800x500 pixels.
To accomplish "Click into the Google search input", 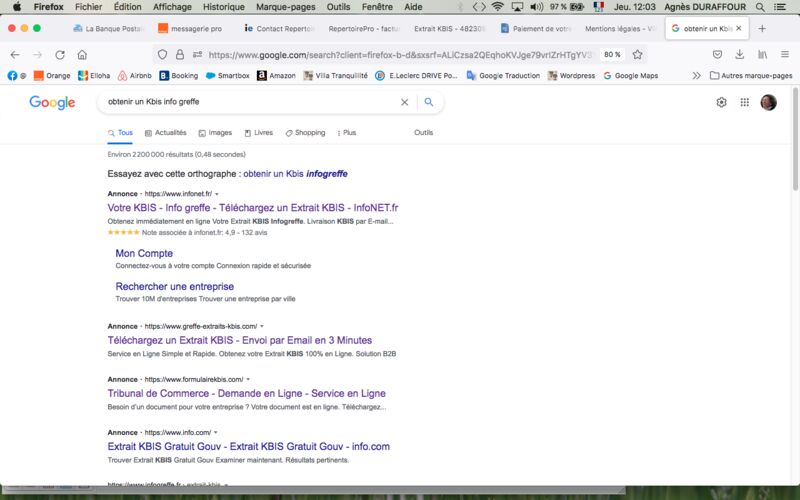I will coord(250,102).
